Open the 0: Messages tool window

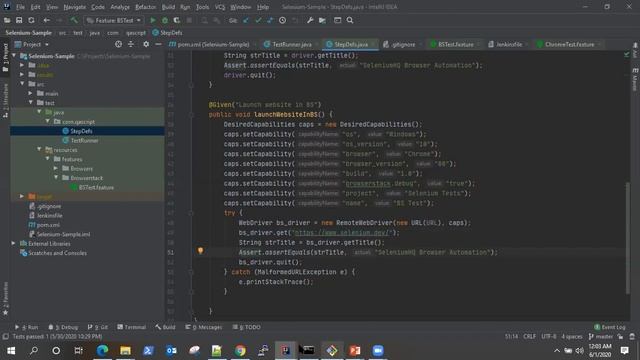coord(203,327)
